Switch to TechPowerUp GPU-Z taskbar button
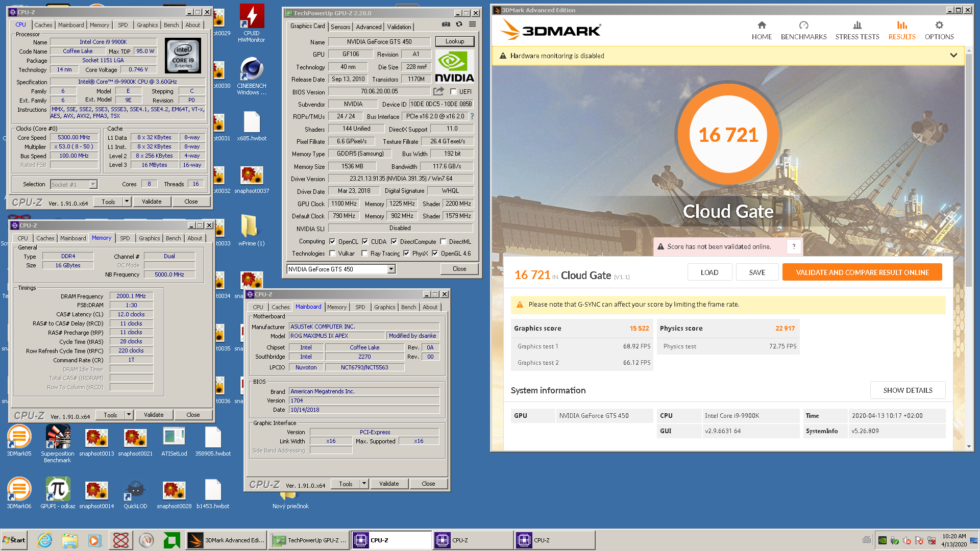 [x=309, y=540]
